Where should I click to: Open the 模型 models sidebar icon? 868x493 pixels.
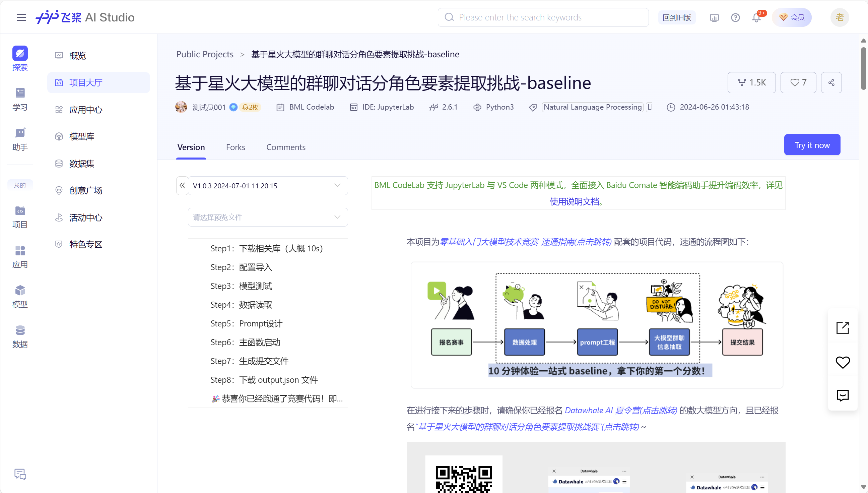(x=20, y=296)
